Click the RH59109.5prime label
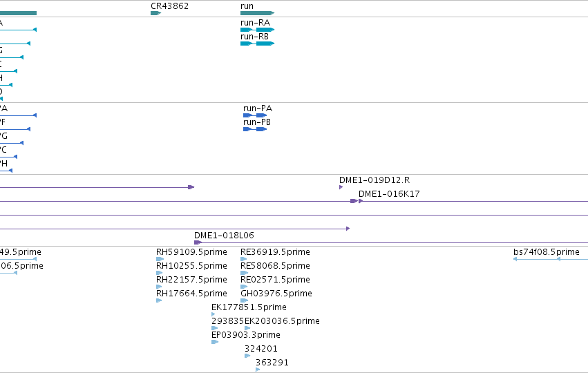 click(x=191, y=252)
